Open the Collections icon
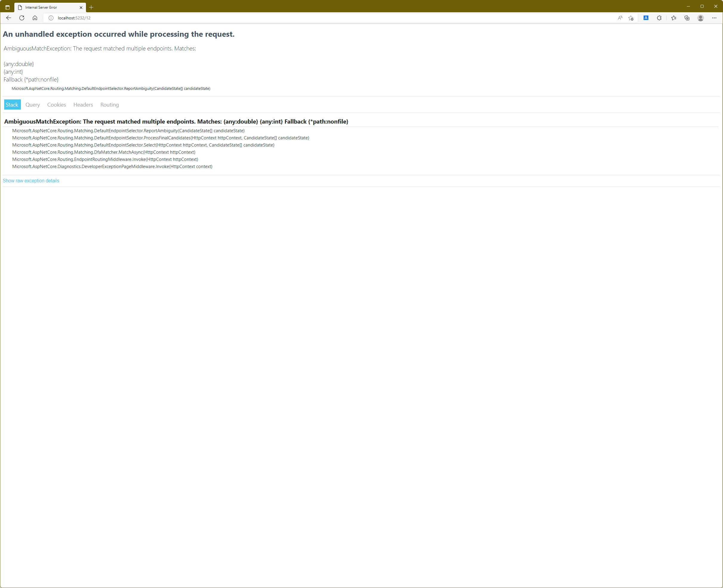Viewport: 723px width, 588px height. click(x=687, y=18)
